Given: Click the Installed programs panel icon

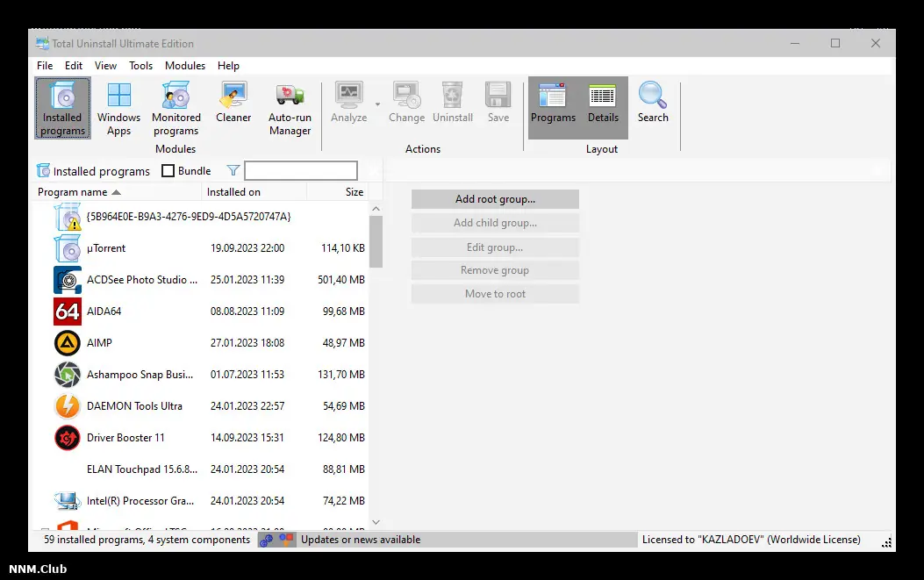Looking at the screenshot, I should tap(43, 171).
